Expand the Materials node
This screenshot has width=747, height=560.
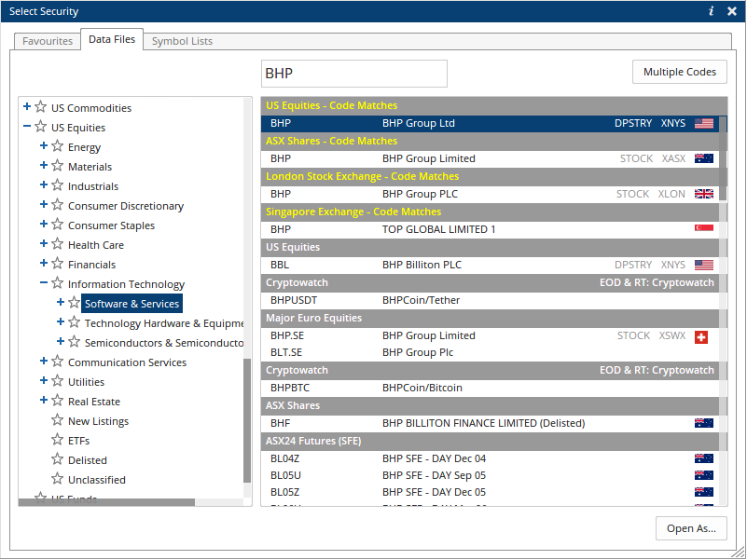point(44,165)
